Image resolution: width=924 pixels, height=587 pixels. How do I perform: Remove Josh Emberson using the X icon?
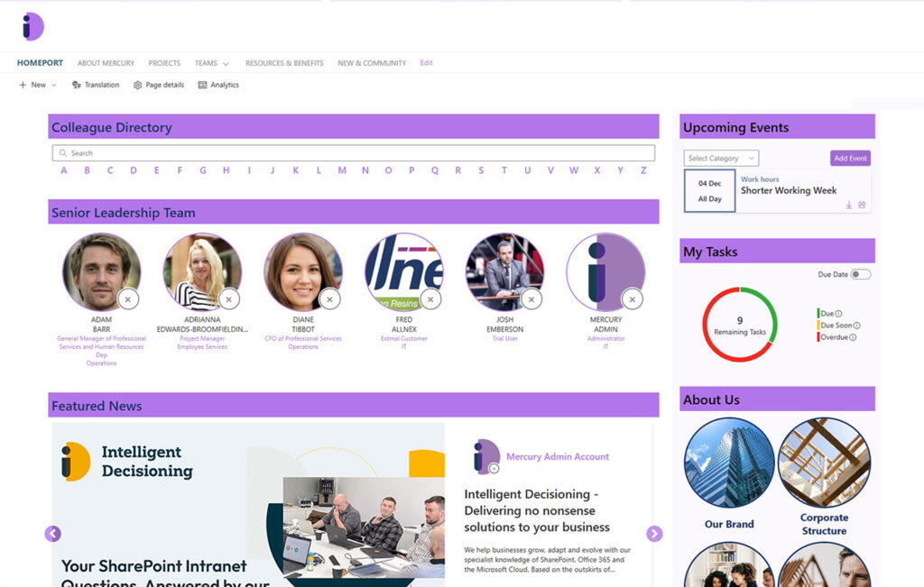531,299
